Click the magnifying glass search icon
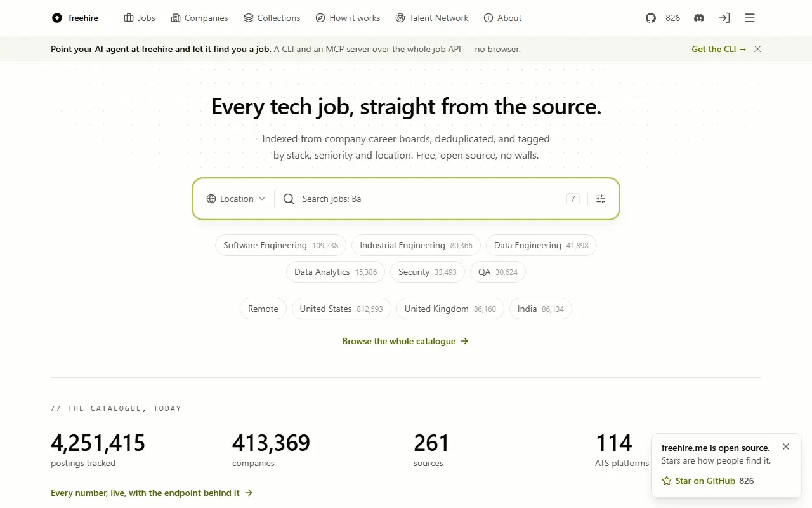 [x=289, y=199]
